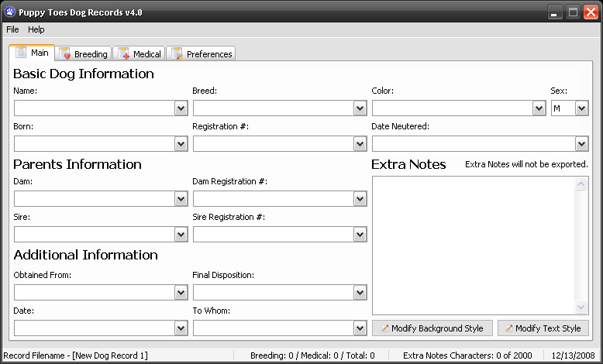Click inside the Extra Notes text area
603x364 pixels.
[x=474, y=246]
